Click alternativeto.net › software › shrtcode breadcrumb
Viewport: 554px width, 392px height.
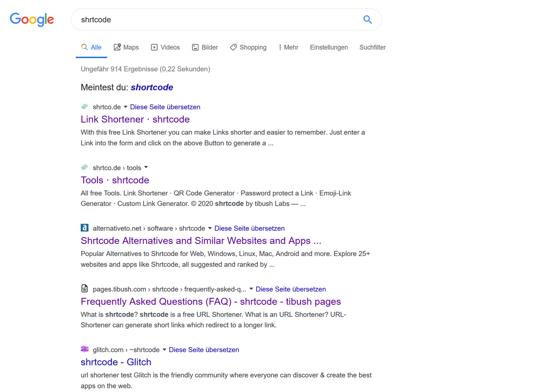point(149,228)
